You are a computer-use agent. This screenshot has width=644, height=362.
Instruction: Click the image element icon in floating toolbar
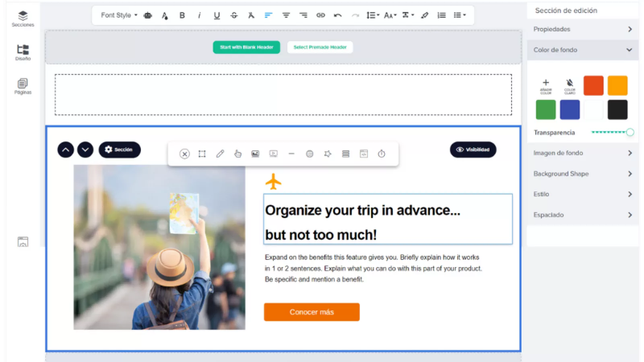pyautogui.click(x=255, y=154)
